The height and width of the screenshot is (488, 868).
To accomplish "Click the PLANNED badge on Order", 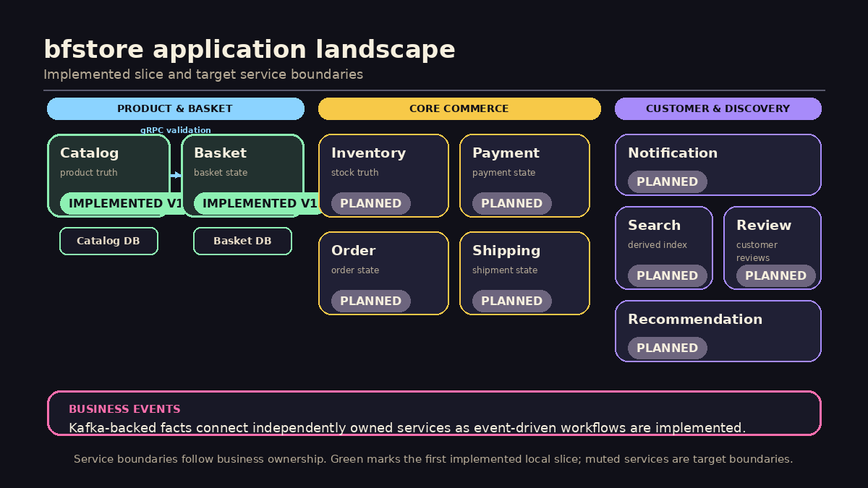I will point(371,301).
